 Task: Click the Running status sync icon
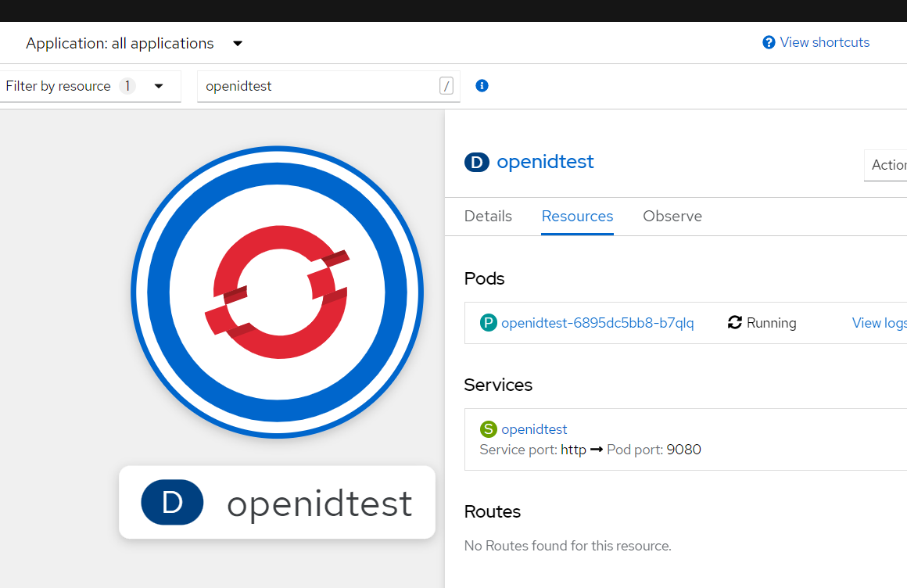735,323
